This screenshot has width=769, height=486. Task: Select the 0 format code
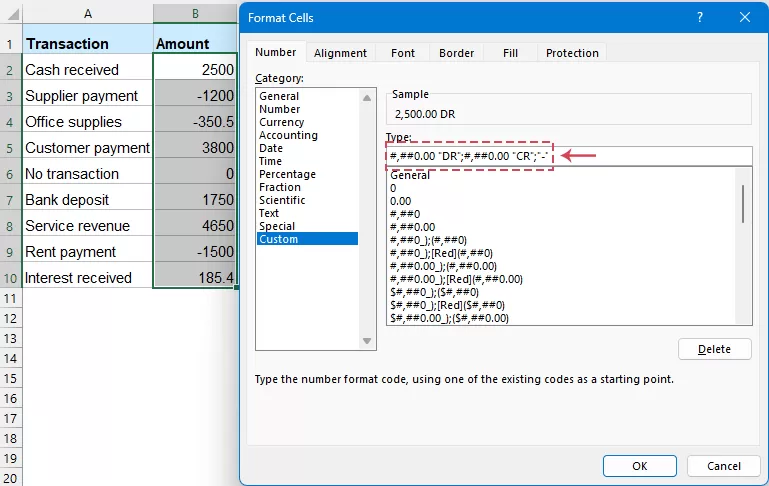561,188
